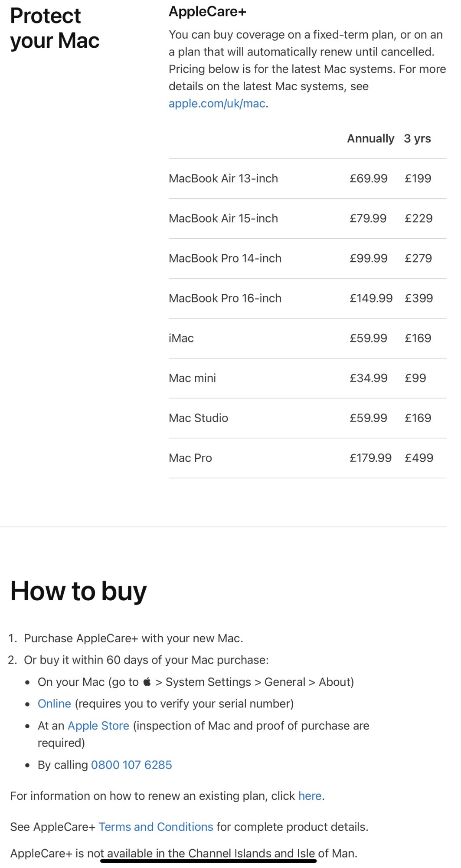Click the Apple logo icon in instructions

click(147, 682)
